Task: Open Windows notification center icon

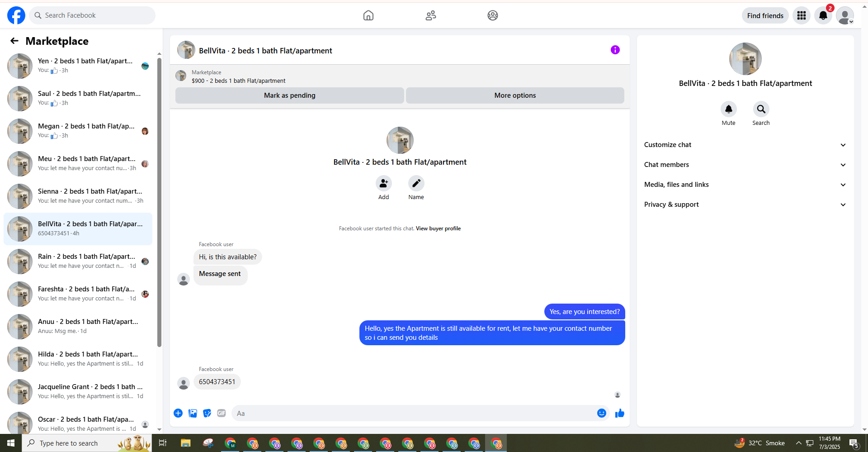Action: click(854, 443)
